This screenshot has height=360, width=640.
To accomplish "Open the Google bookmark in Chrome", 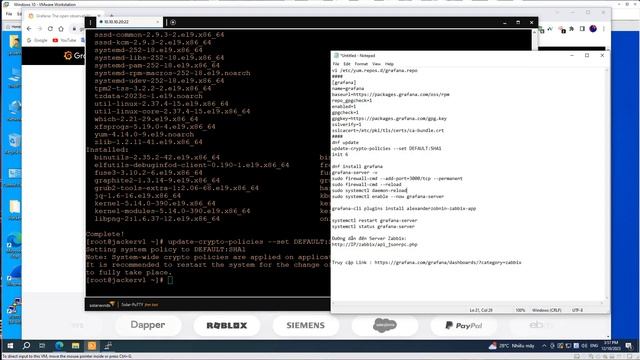I will [x=37, y=40].
